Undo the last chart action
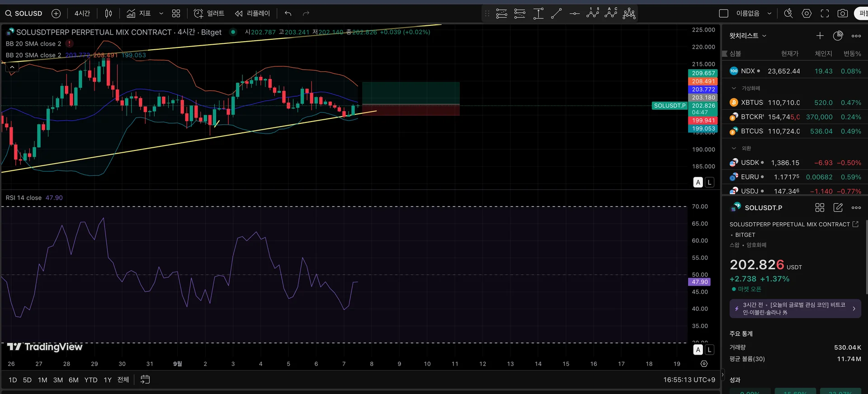 tap(288, 14)
